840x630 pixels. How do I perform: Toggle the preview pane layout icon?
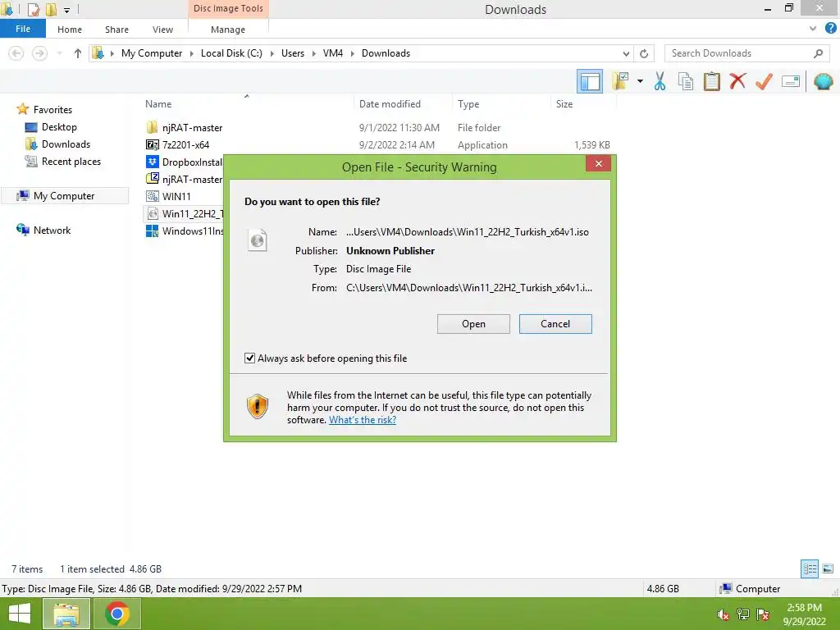pos(590,81)
